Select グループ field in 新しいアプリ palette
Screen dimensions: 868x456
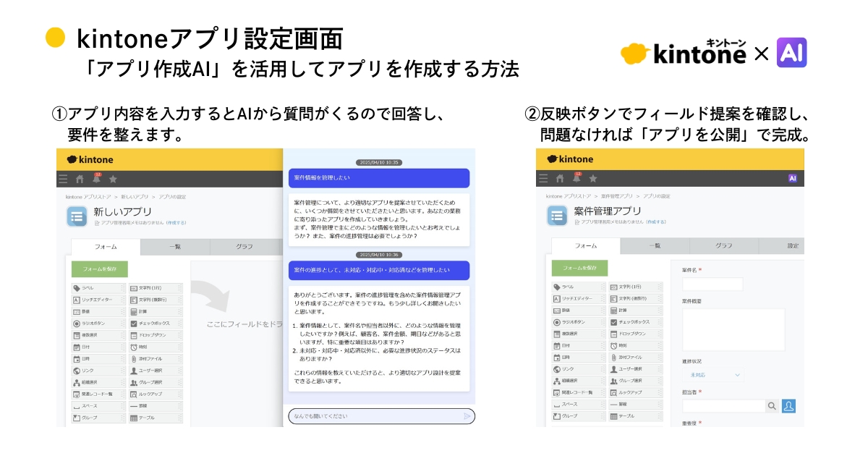[x=98, y=417]
